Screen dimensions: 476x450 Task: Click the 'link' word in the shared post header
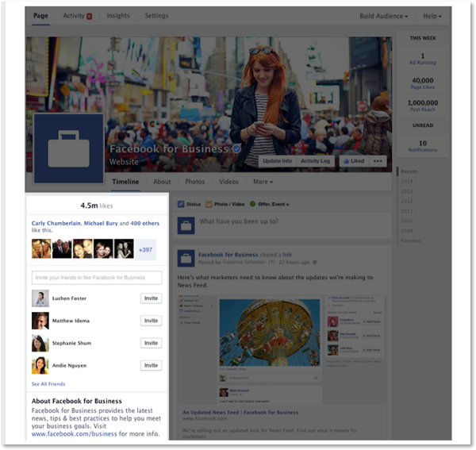[287, 255]
